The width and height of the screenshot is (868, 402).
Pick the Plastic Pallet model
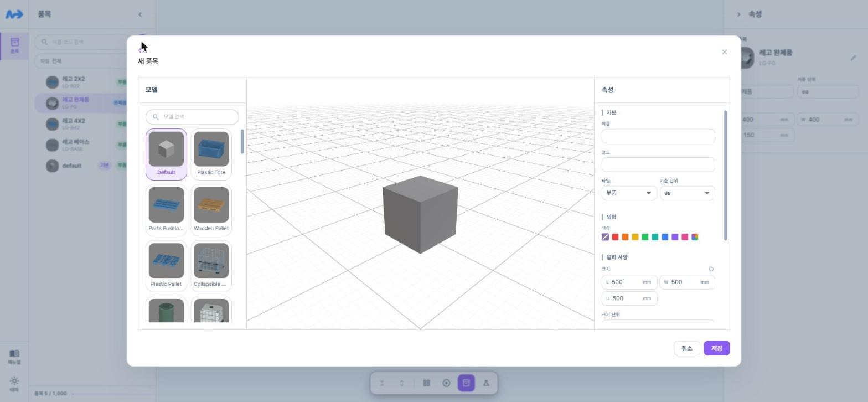(x=166, y=266)
